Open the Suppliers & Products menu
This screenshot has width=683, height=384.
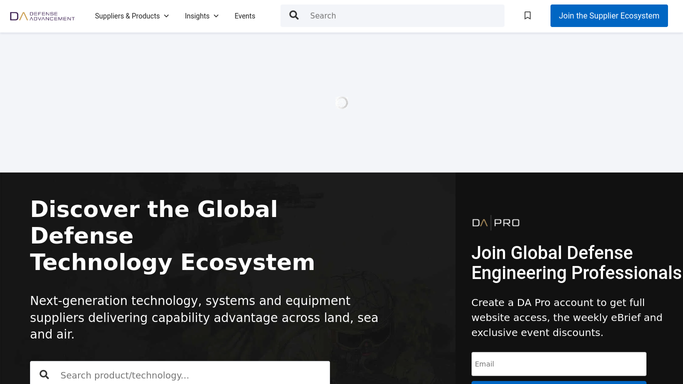(x=132, y=16)
